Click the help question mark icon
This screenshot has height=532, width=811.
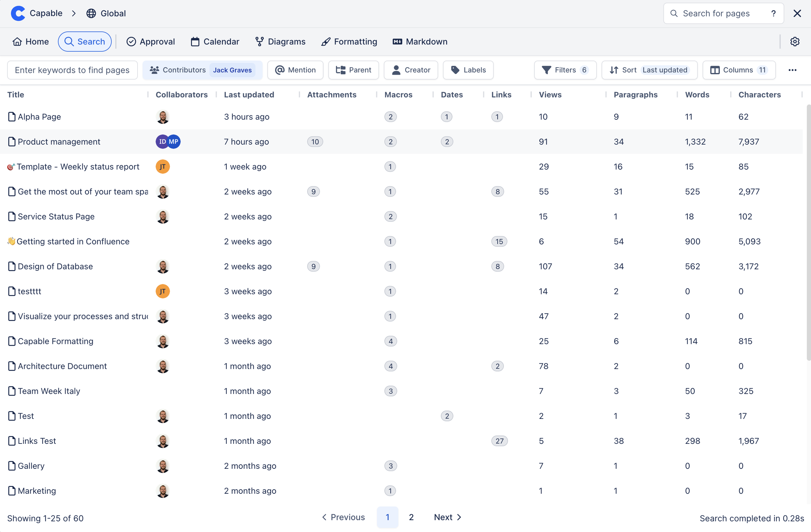click(773, 13)
